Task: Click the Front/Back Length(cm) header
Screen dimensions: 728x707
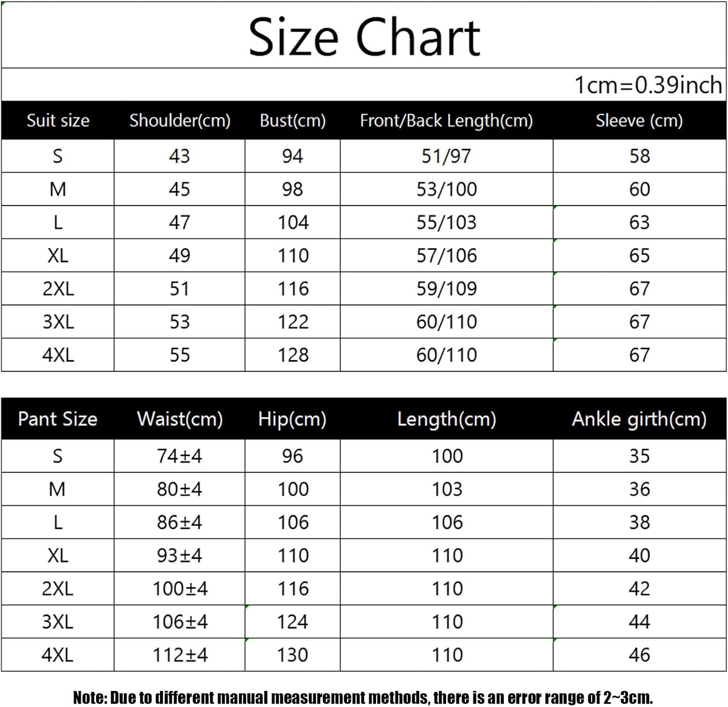Action: pyautogui.click(x=447, y=120)
